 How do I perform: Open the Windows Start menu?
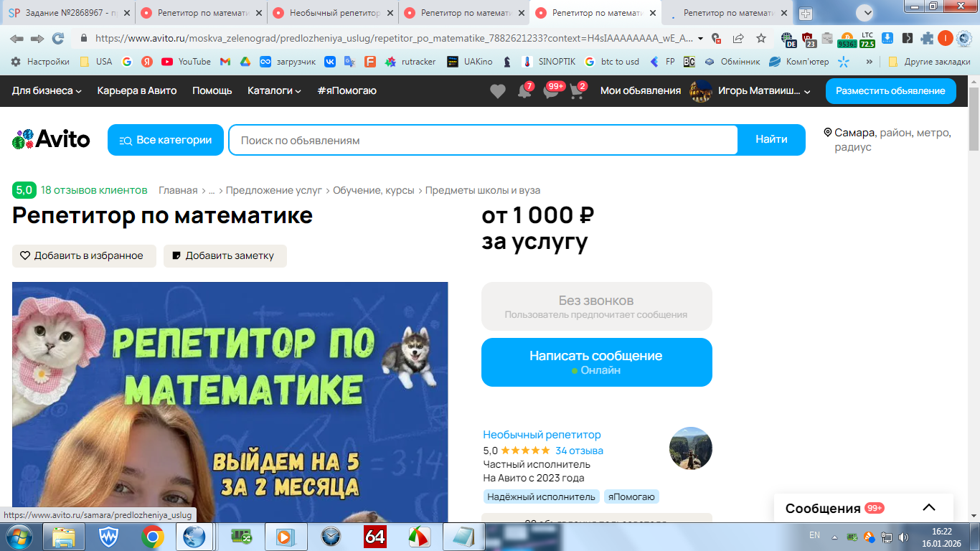pyautogui.click(x=19, y=537)
